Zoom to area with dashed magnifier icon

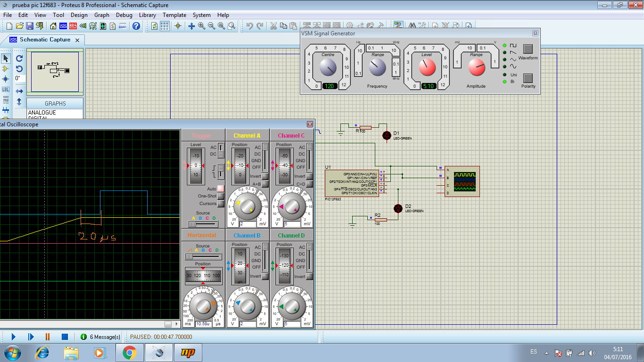(x=231, y=26)
